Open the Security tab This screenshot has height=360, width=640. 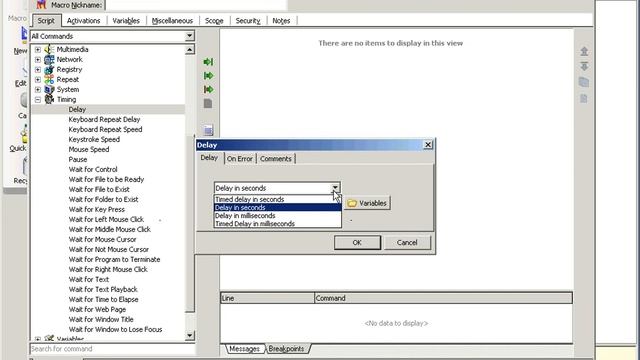click(x=248, y=20)
